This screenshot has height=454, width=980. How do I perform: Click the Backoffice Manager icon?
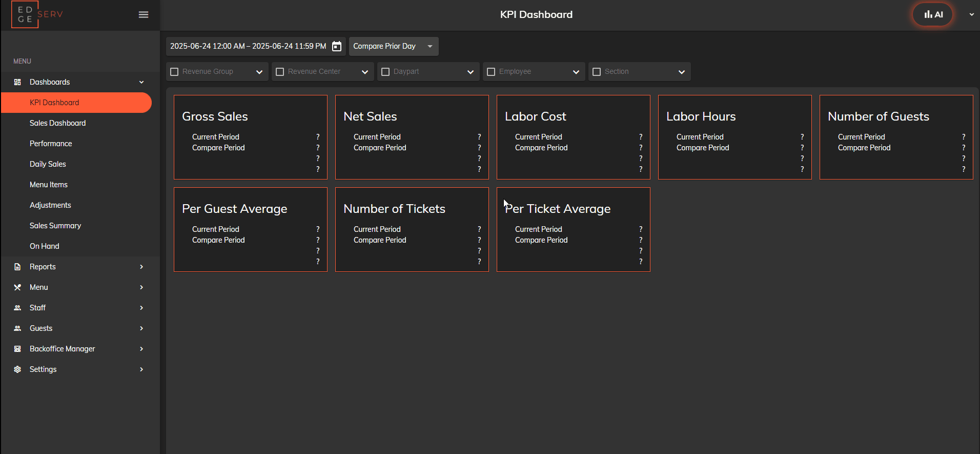pyautogui.click(x=17, y=349)
